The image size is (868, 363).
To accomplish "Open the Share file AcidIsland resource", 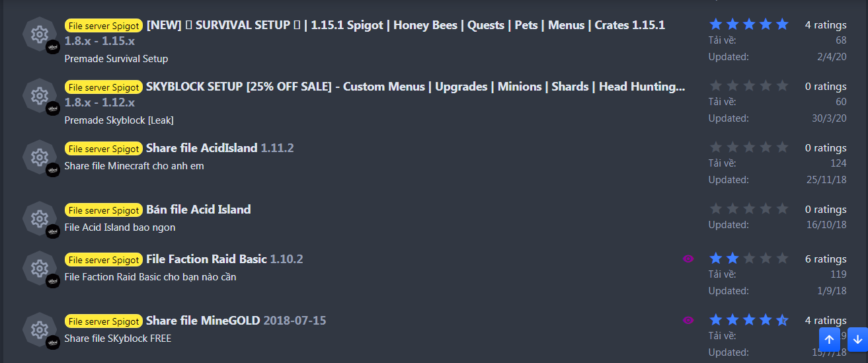I will click(x=201, y=148).
